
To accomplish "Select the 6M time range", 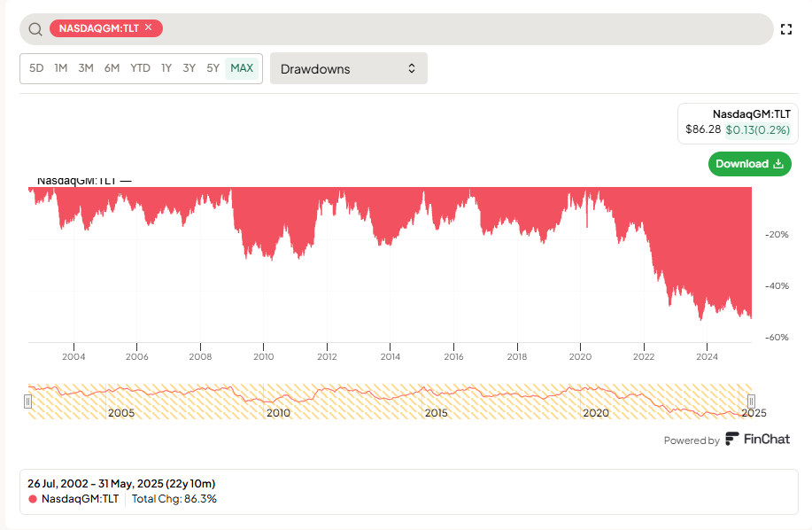I will 112,68.
